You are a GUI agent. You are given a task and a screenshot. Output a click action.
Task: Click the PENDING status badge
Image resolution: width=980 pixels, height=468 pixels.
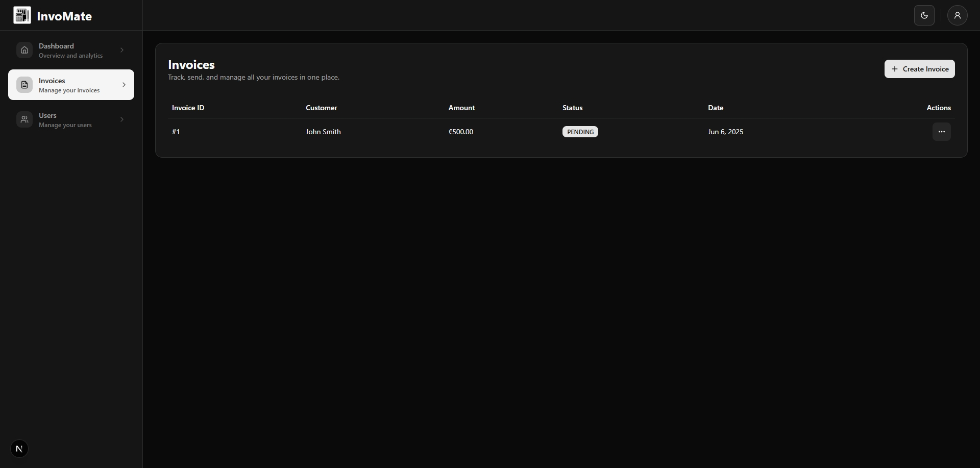coord(580,132)
